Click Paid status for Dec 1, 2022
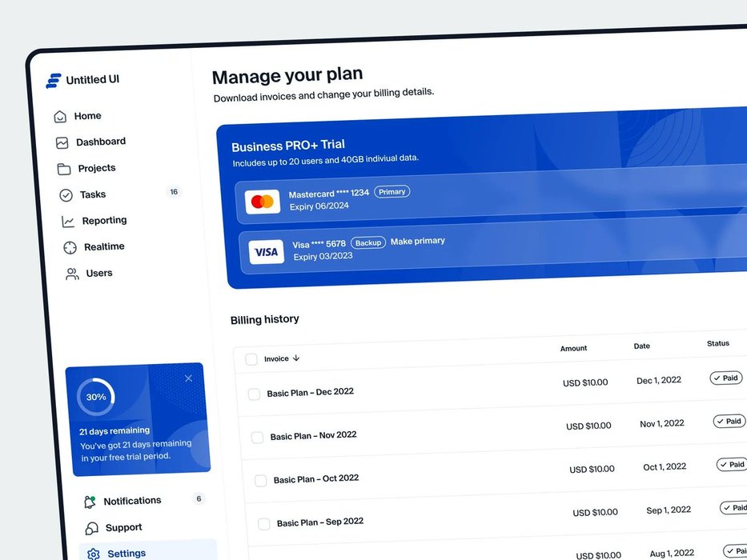The image size is (747, 560). point(726,378)
